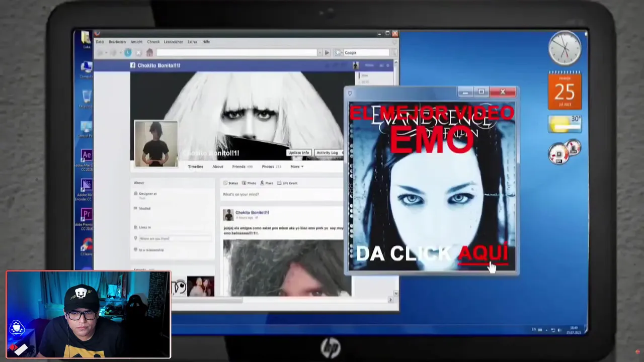Expand the More dropdown on the profile
The image size is (644, 362).
tap(296, 166)
